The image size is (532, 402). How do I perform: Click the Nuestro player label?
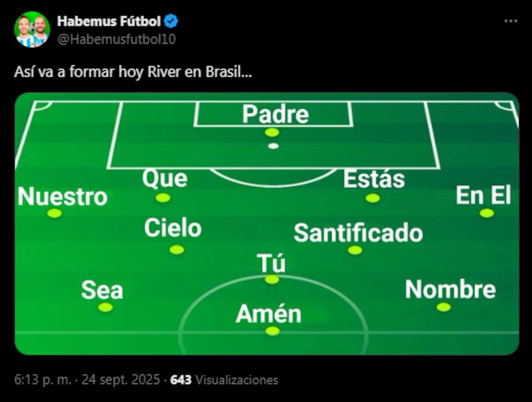click(x=63, y=196)
